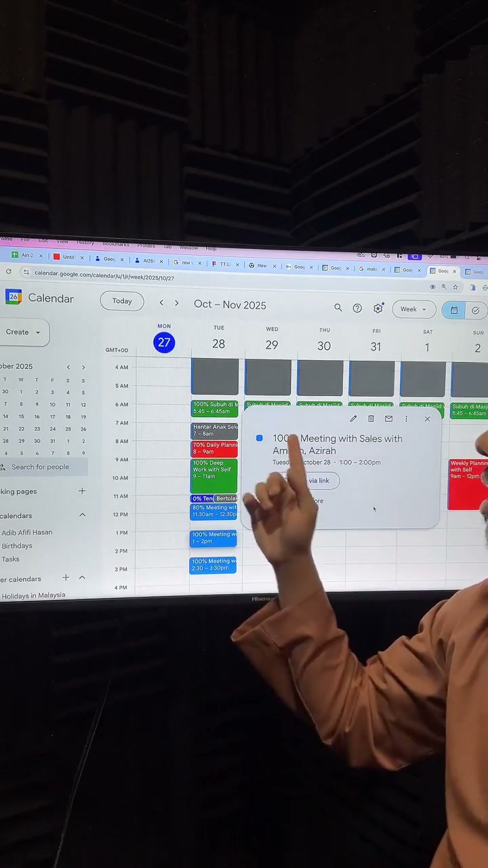Switch to the Ain 2 browser tab

point(27,256)
